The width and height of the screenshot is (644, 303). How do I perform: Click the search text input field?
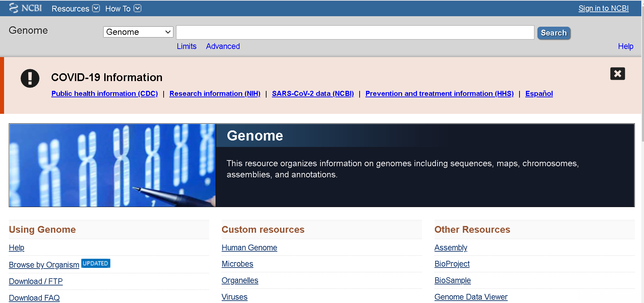pos(355,32)
